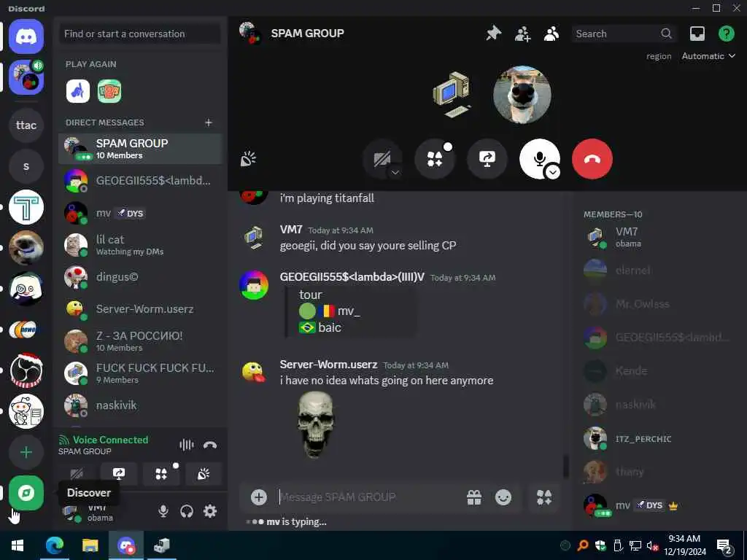Start an activity in the call
747x560 pixels.
435,159
